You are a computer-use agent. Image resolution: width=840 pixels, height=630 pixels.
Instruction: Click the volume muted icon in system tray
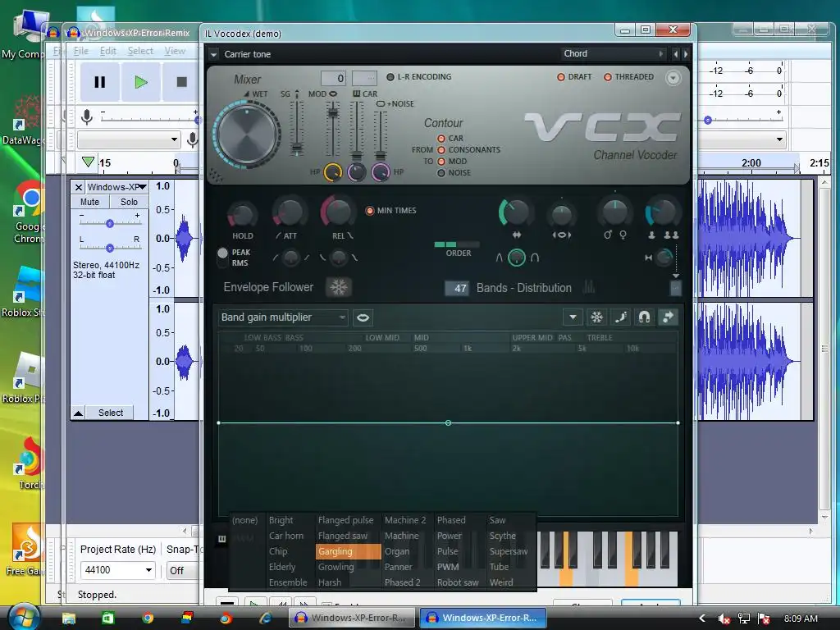click(x=724, y=619)
